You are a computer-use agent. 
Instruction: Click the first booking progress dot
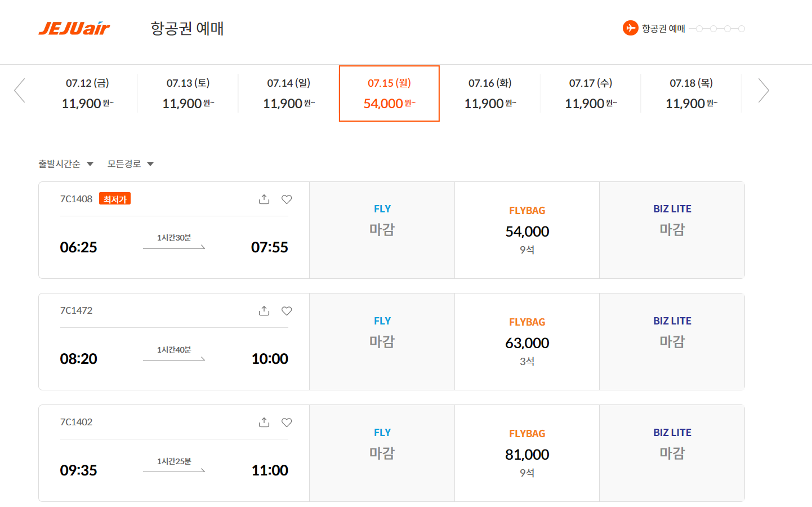coord(699,28)
